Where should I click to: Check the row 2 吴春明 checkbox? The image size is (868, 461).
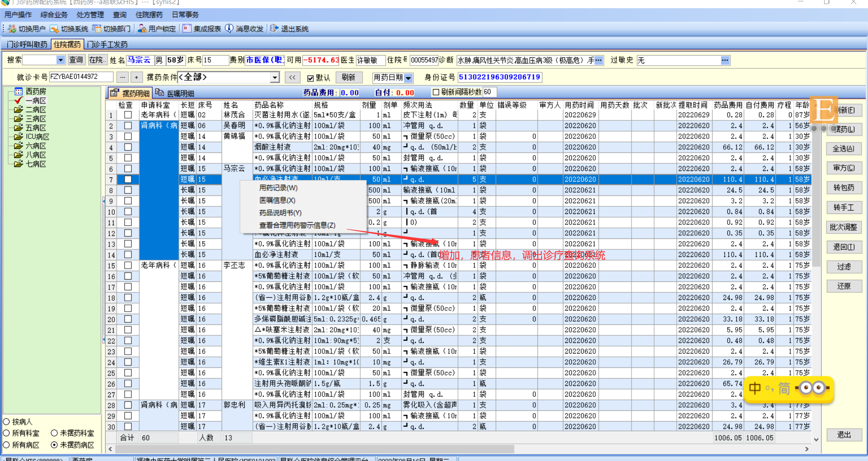click(x=128, y=126)
